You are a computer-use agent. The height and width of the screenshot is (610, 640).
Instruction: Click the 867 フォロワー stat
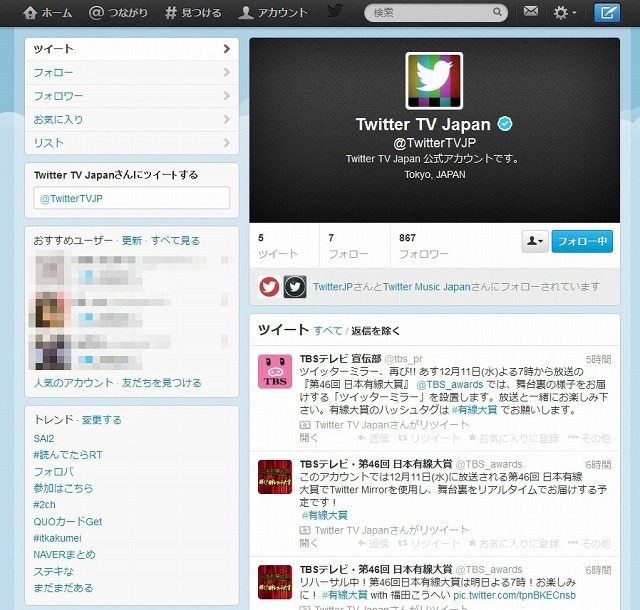(424, 246)
